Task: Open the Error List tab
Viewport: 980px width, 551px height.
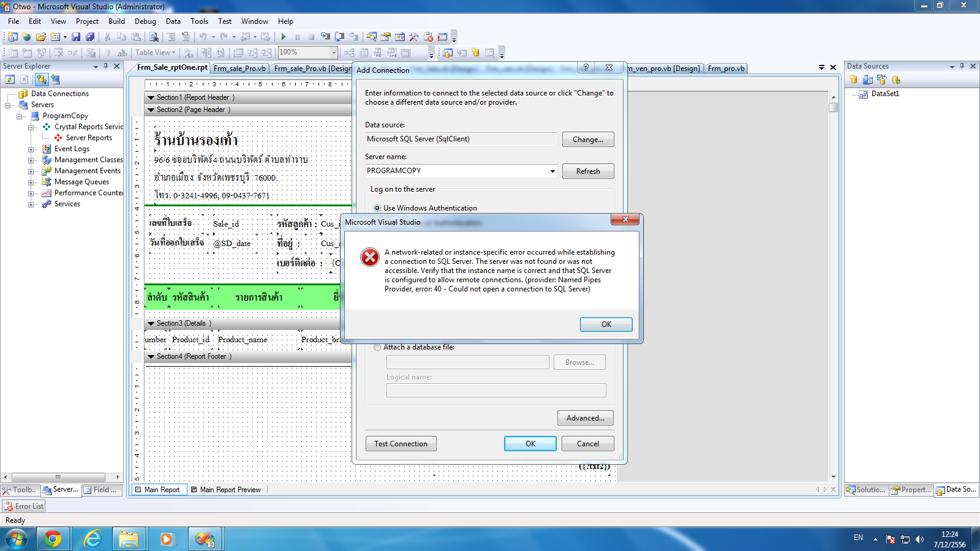Action: point(24,506)
